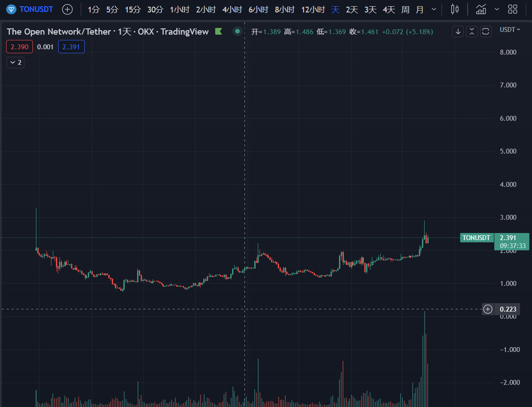
Task: Open the USDT currency dropdown
Action: tap(510, 30)
